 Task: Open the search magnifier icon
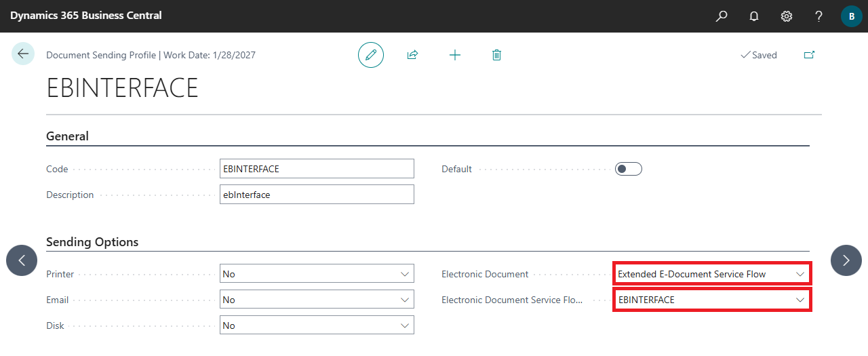click(x=722, y=16)
